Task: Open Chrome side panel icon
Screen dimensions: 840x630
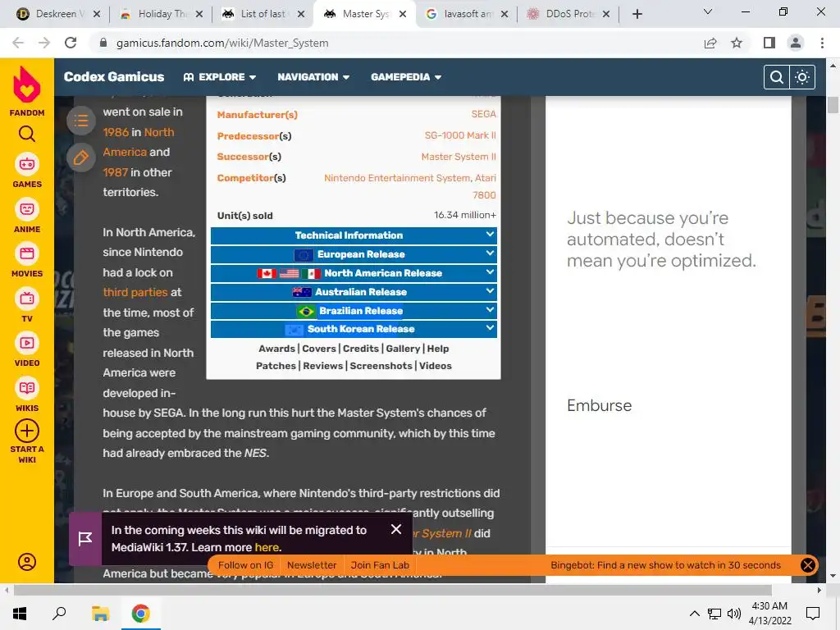Action: [769, 43]
